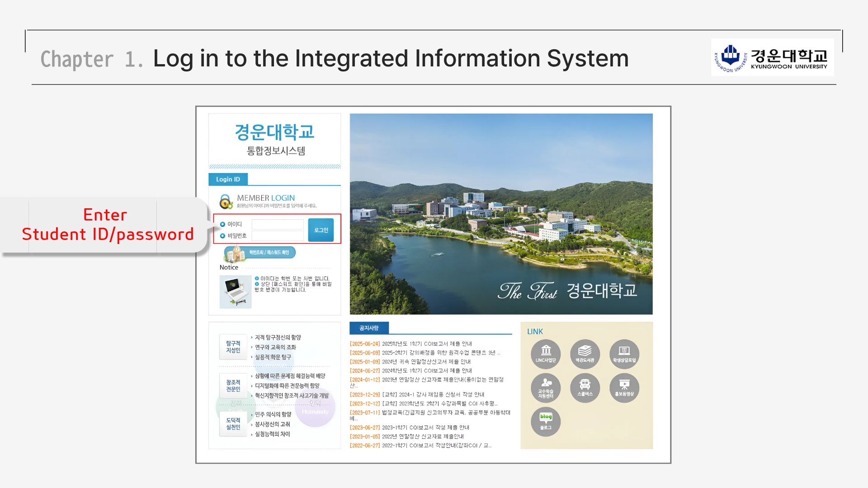Open the 2023-12-29 강사 재임용 신청서 notice
This screenshot has width=868, height=488.
click(x=433, y=394)
